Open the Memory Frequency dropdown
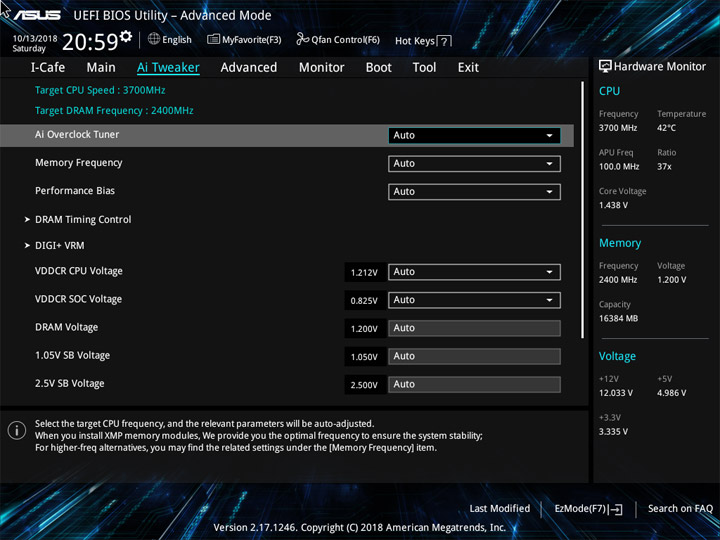Viewport: 720px width, 540px height. [474, 164]
